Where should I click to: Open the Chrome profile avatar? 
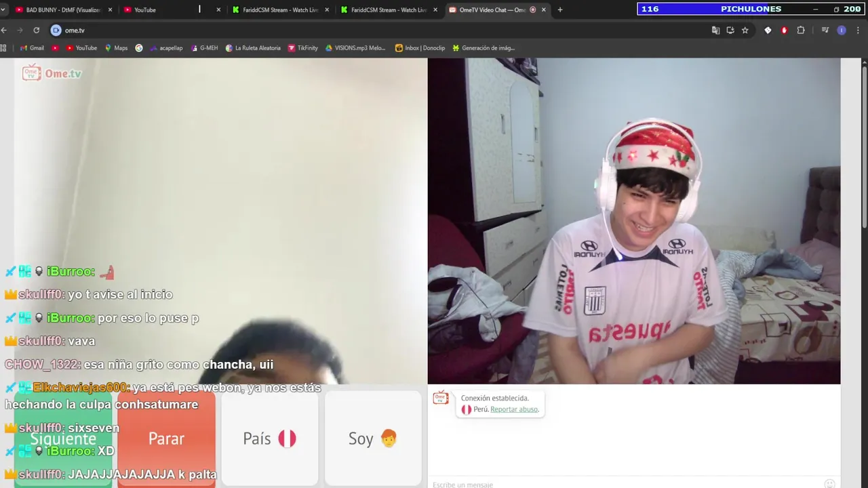842,30
